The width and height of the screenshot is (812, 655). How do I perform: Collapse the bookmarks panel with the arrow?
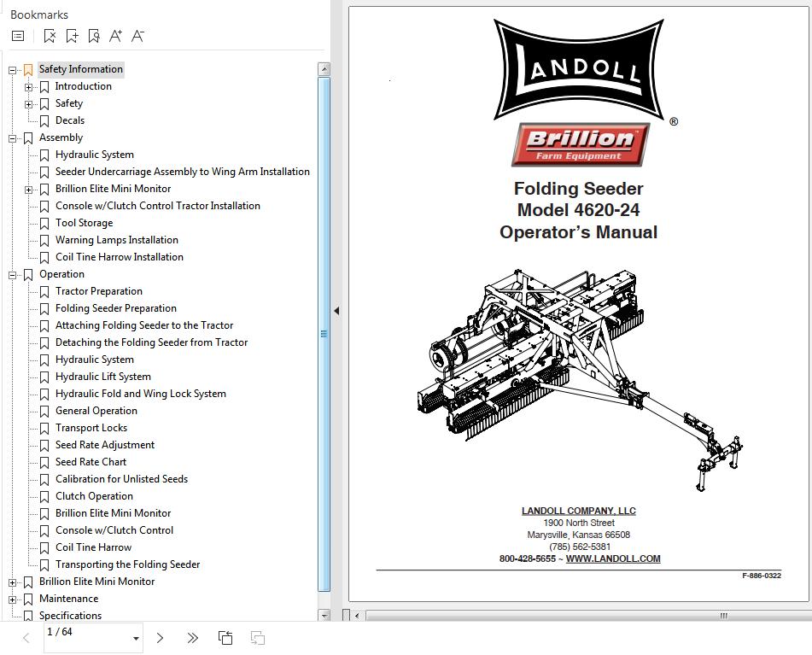336,311
